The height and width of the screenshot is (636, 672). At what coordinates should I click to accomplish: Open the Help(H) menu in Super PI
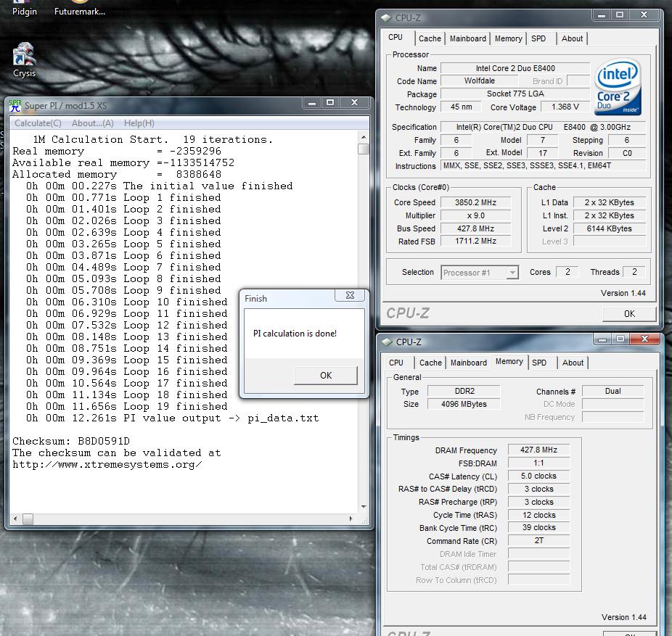[139, 123]
